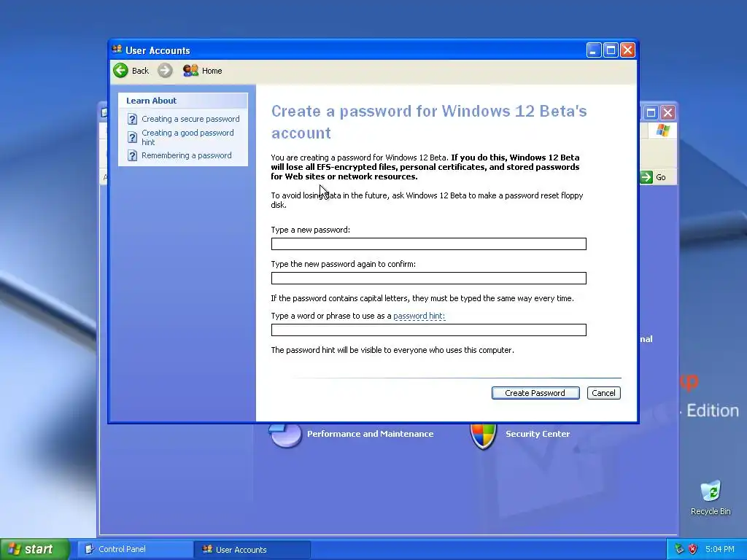Open Remembering a password help topic
Screen dimensions: 747x560
pyautogui.click(x=186, y=155)
